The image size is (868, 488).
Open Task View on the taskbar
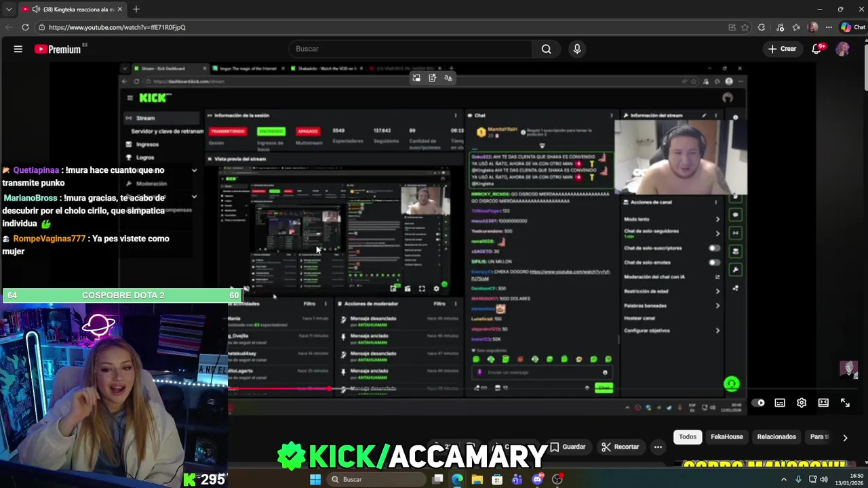point(438,479)
